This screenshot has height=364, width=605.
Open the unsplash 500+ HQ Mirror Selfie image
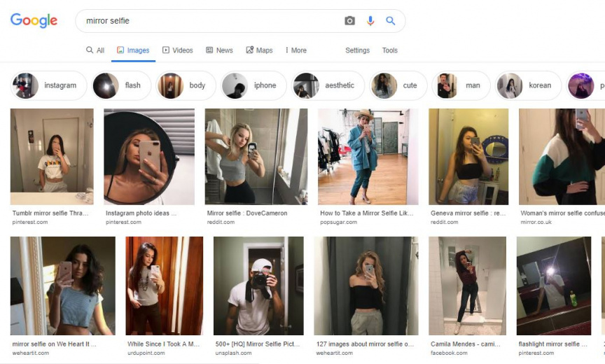pyautogui.click(x=258, y=286)
